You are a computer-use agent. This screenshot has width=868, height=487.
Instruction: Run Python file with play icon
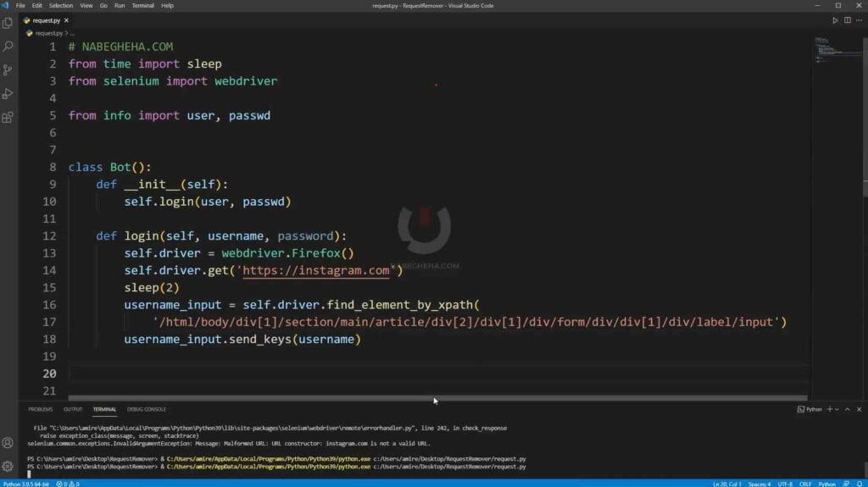[x=835, y=20]
